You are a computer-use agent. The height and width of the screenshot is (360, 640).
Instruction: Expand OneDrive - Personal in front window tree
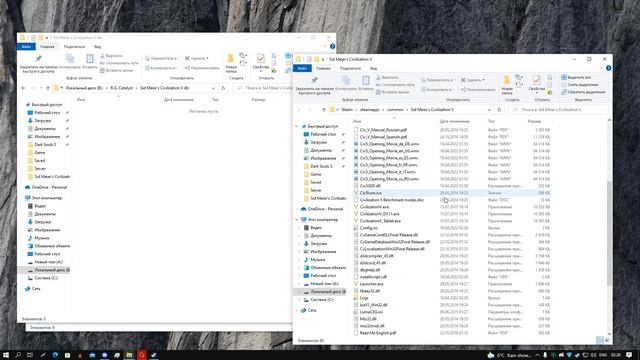click(x=297, y=209)
